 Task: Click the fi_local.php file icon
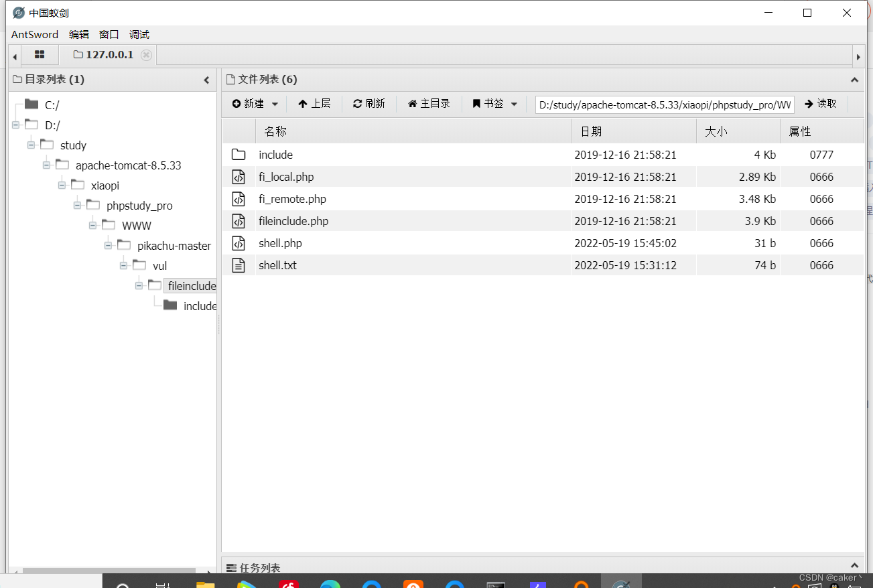pyautogui.click(x=239, y=177)
